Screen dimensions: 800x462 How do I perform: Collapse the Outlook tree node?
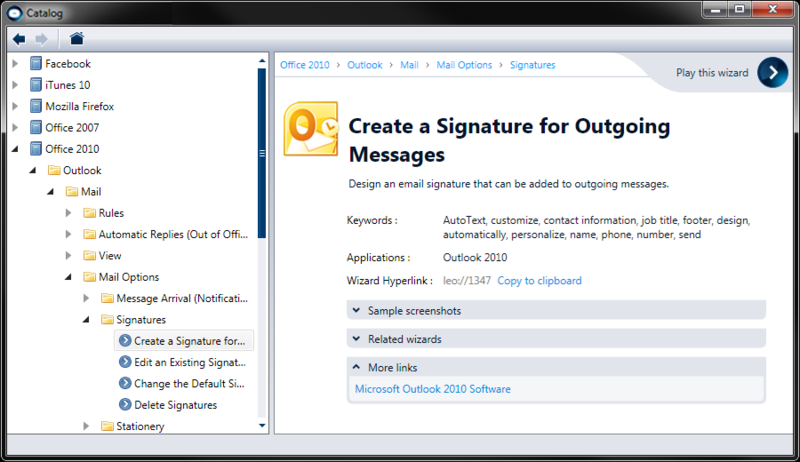pyautogui.click(x=33, y=170)
